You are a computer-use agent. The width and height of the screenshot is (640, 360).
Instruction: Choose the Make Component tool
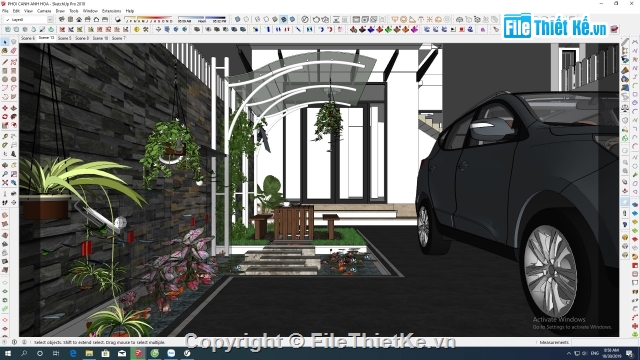[x=13, y=42]
